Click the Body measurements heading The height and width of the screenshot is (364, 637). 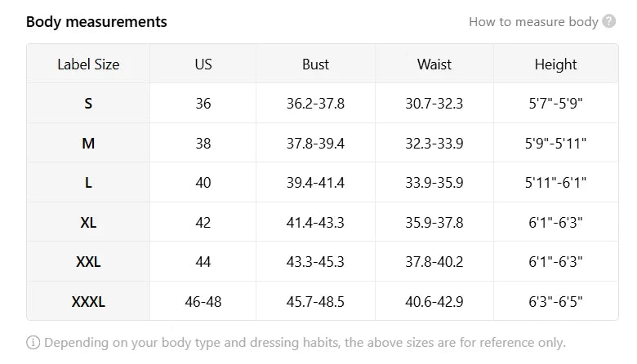point(96,21)
